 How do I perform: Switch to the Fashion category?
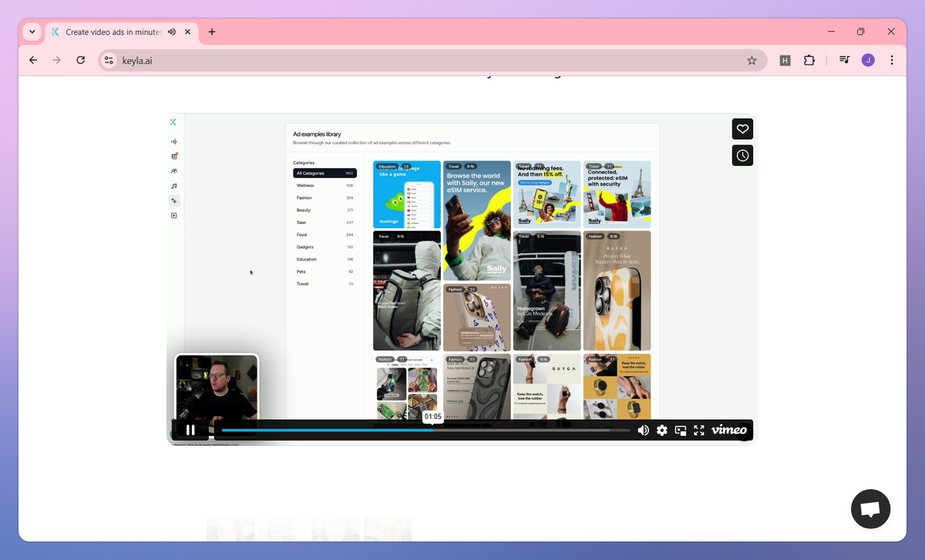[x=304, y=197]
